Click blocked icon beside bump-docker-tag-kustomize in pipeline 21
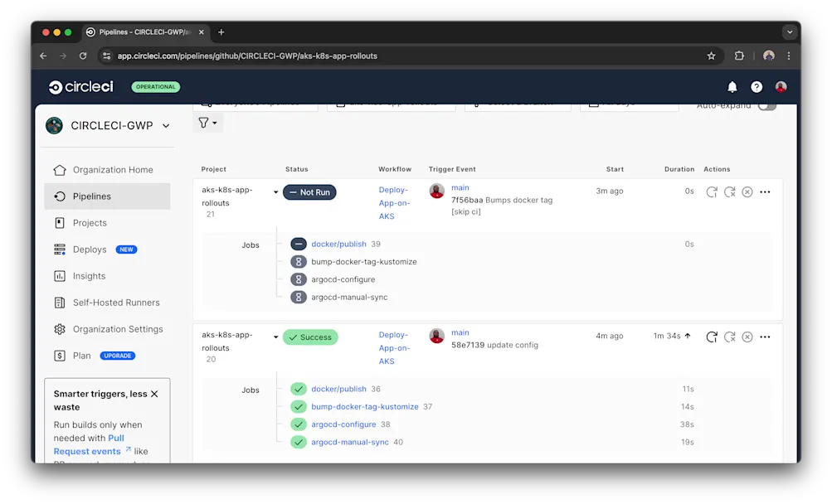 pos(298,262)
